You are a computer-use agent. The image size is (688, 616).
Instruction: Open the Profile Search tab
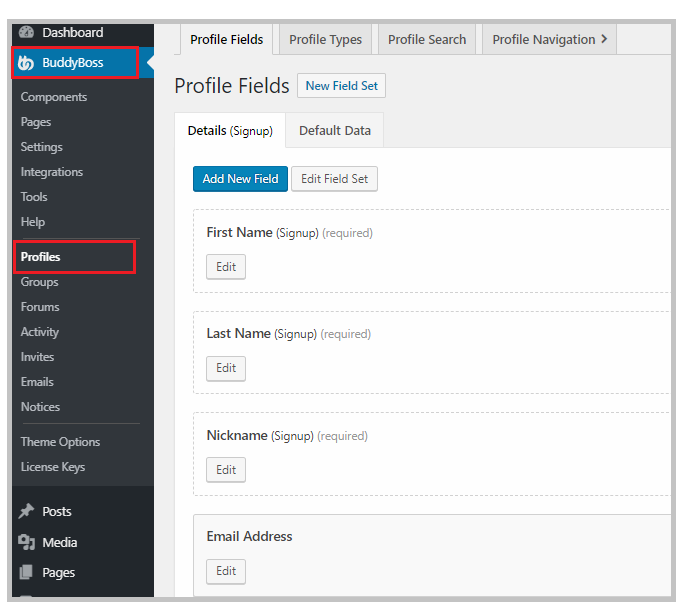[x=426, y=39]
